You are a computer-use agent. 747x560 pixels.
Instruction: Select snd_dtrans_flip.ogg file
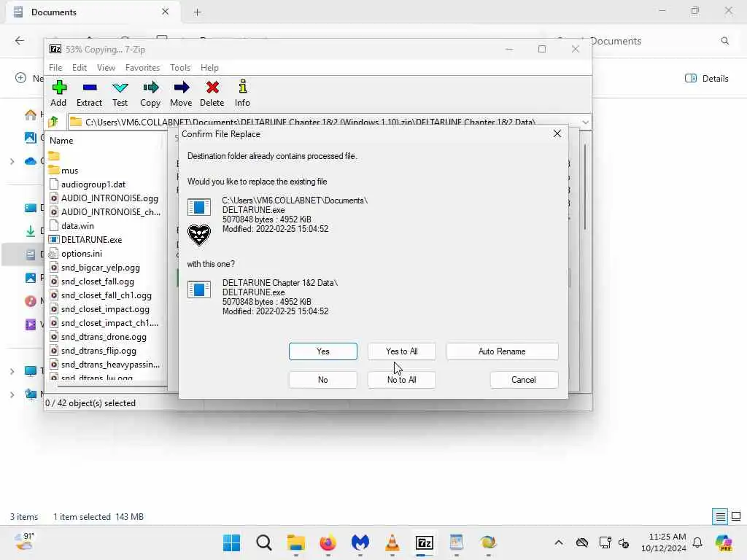click(x=98, y=351)
